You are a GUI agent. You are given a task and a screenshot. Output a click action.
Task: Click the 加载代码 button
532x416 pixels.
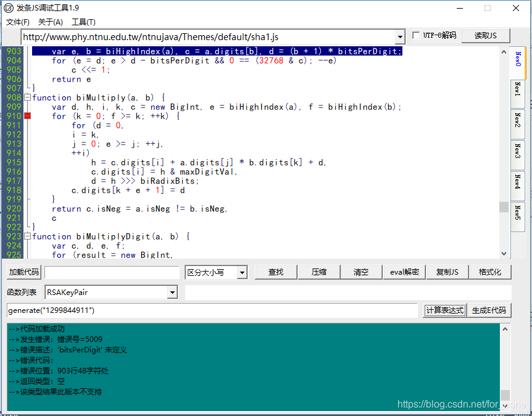point(23,272)
